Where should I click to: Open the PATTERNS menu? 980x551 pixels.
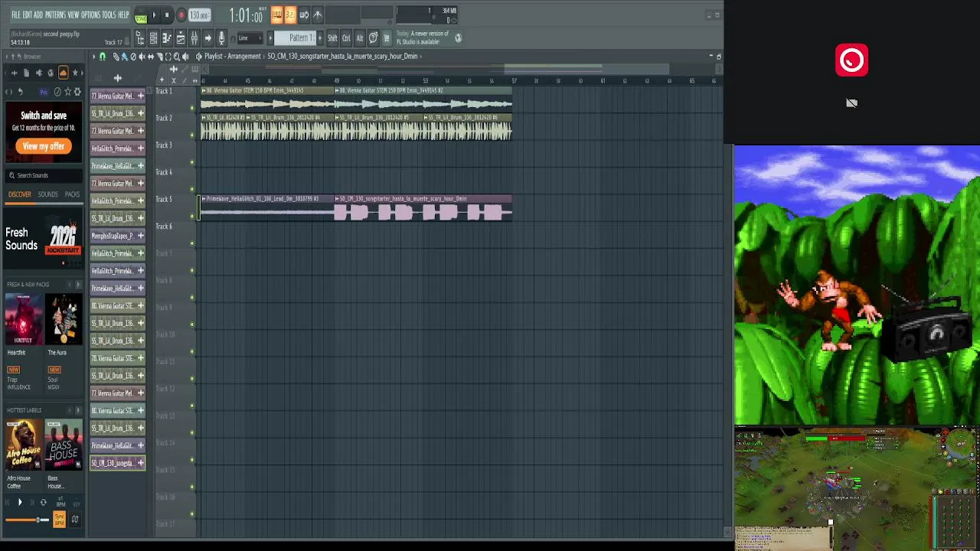pos(55,15)
